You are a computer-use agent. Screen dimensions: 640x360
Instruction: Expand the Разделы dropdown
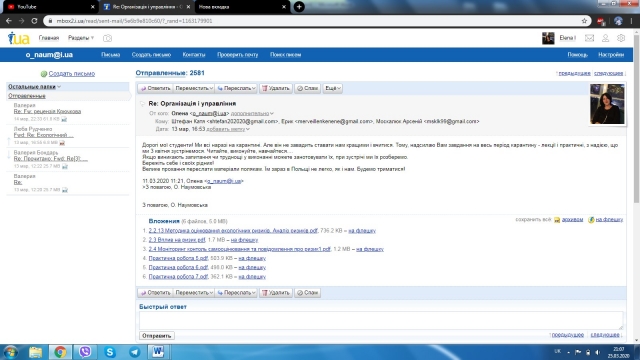pos(81,38)
